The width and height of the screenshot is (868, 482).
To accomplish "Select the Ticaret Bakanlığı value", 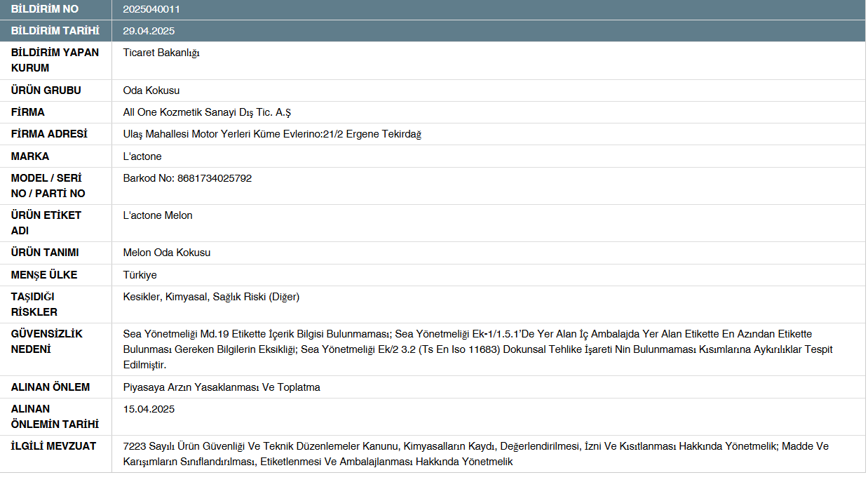I will click(161, 53).
